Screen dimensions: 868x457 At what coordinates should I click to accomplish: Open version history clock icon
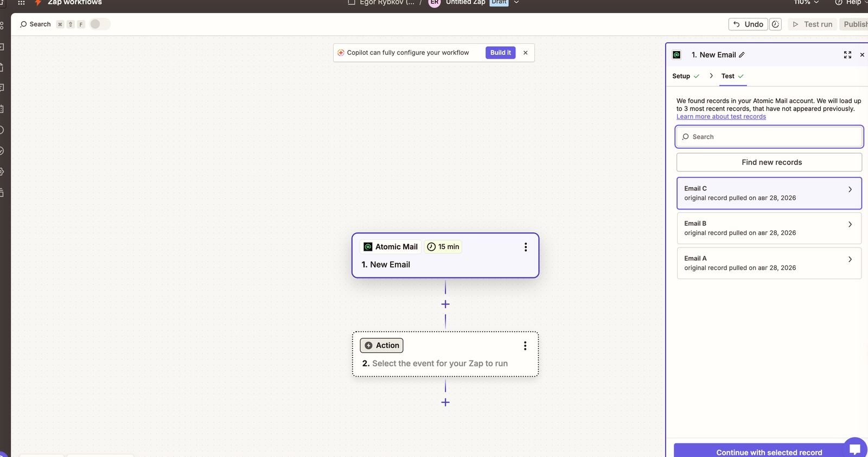(x=776, y=24)
